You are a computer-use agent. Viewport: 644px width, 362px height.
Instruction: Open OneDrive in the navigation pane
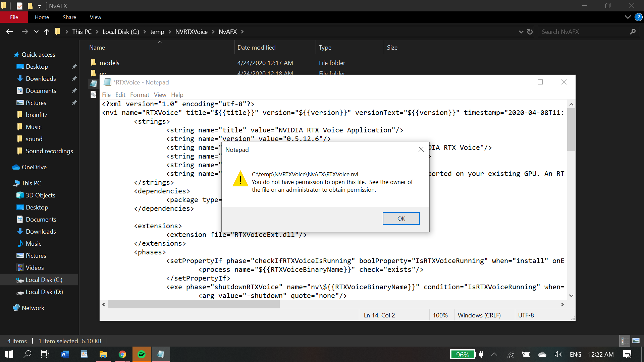[x=34, y=167]
